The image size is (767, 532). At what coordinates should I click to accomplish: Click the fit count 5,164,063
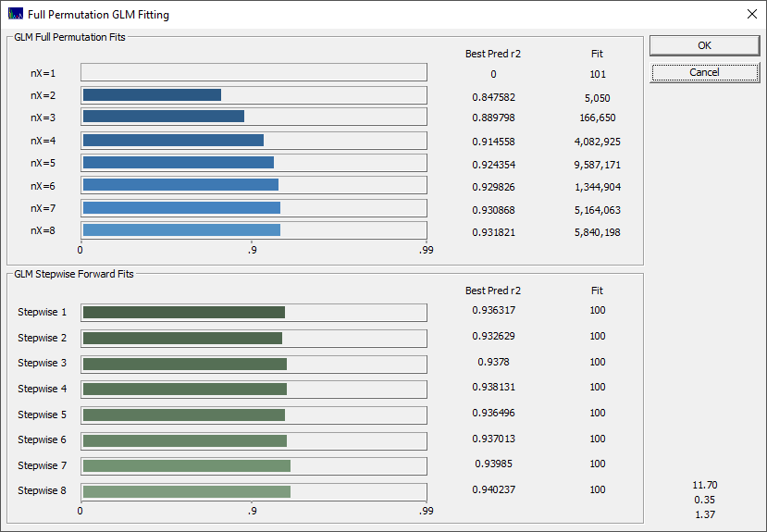598,211
